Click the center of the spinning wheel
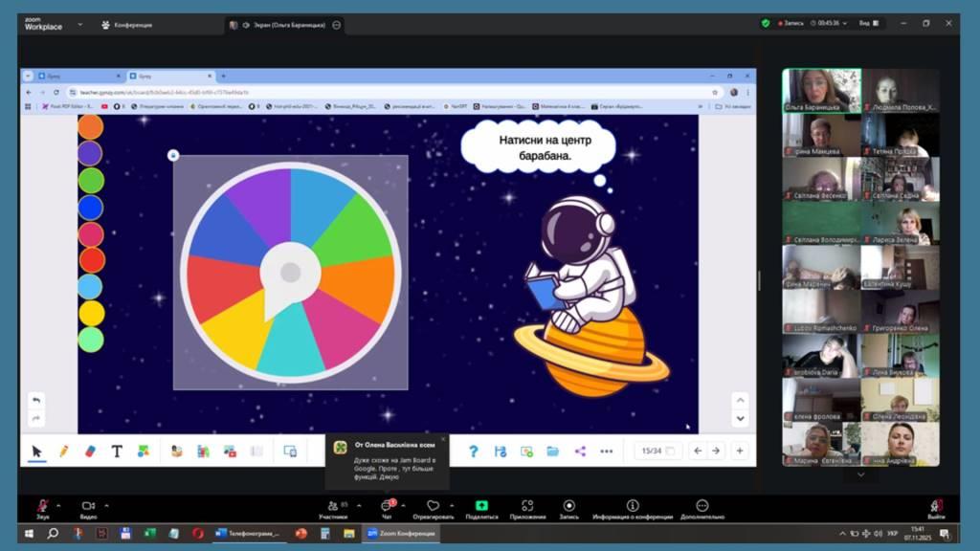This screenshot has width=980, height=551. 290,272
